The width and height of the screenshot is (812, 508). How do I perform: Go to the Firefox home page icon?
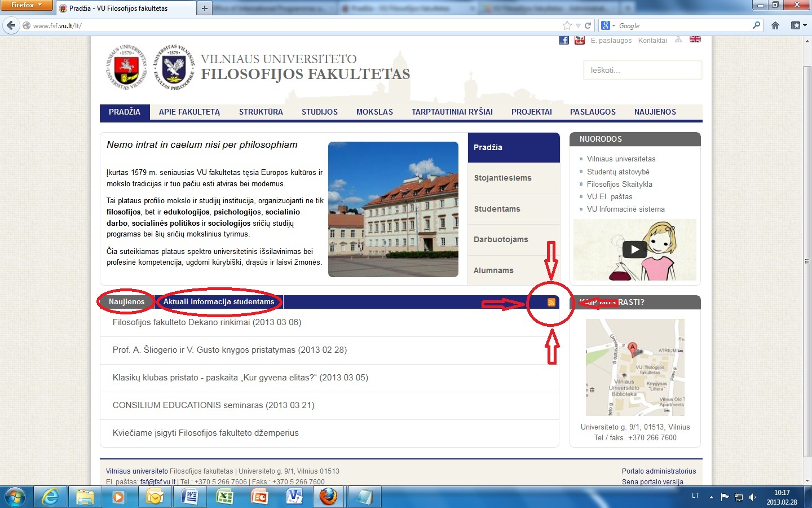pyautogui.click(x=775, y=25)
